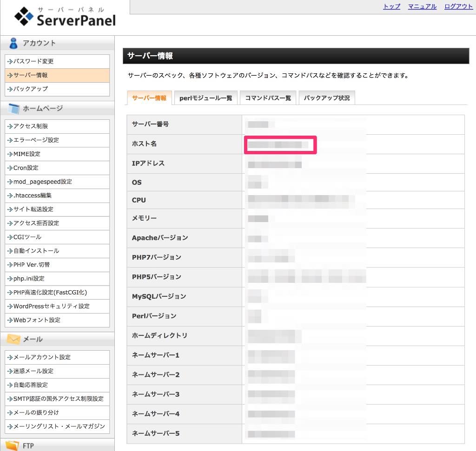The image size is (476, 451).
Task: Click the ログアウト link
Action: [458, 7]
